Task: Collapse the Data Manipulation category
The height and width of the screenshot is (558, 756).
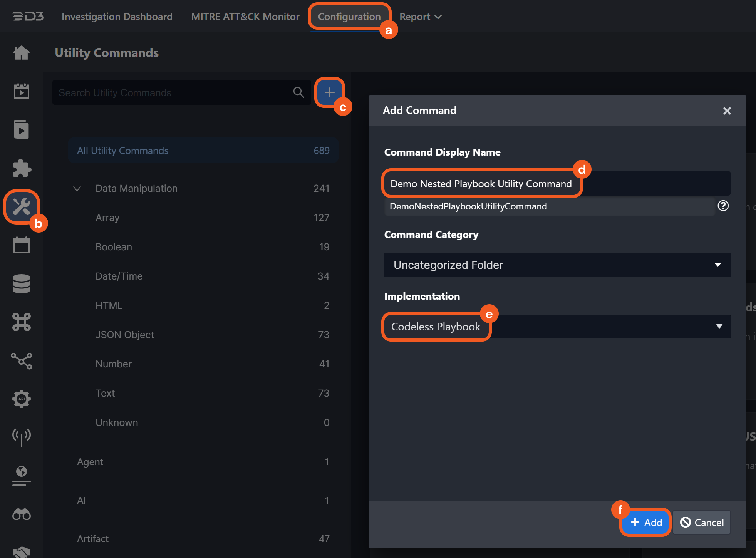Action: point(77,189)
